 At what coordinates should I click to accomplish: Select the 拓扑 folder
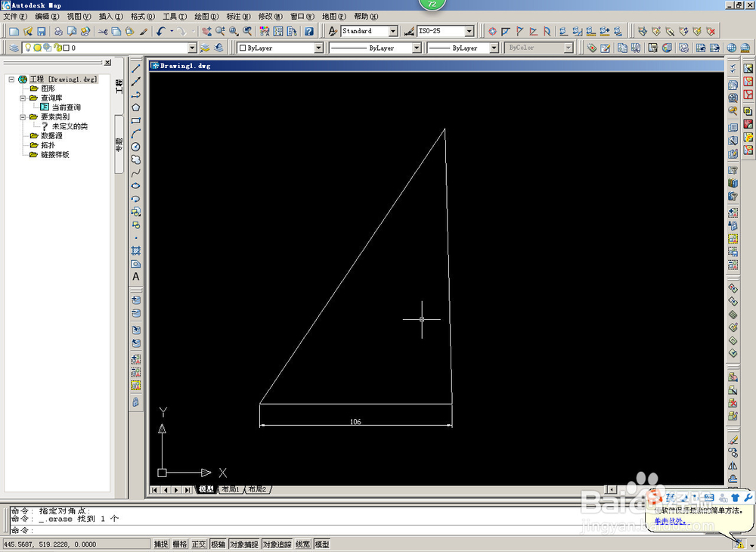tap(48, 145)
